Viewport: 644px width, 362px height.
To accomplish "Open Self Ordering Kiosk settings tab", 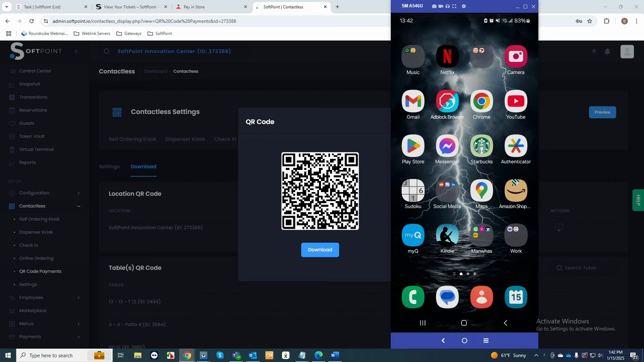I will pyautogui.click(x=132, y=139).
